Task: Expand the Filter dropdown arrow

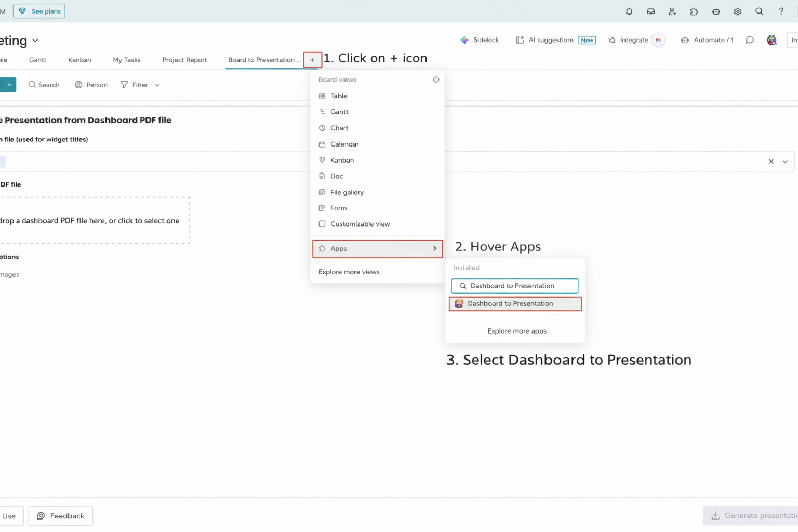Action: coord(157,85)
